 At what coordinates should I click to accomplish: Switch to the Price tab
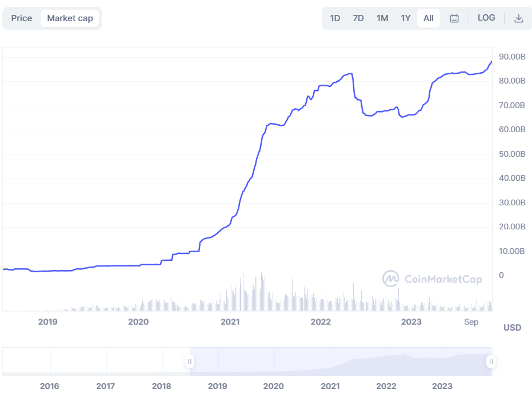22,18
